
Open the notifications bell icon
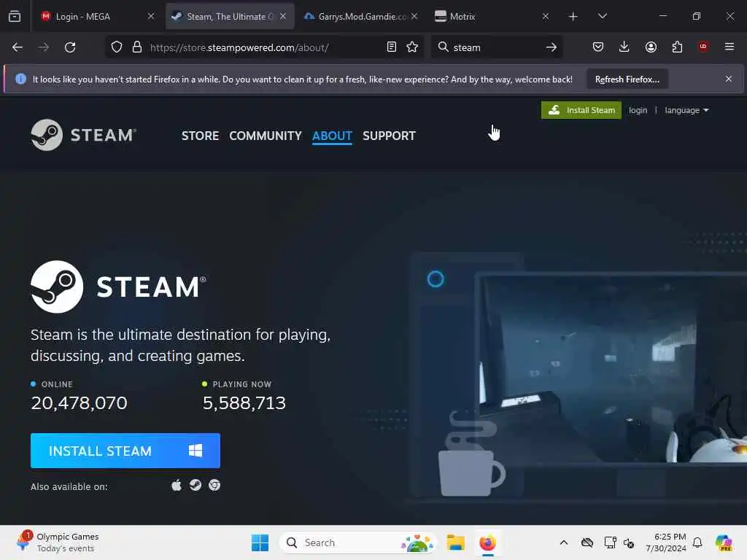tap(697, 542)
